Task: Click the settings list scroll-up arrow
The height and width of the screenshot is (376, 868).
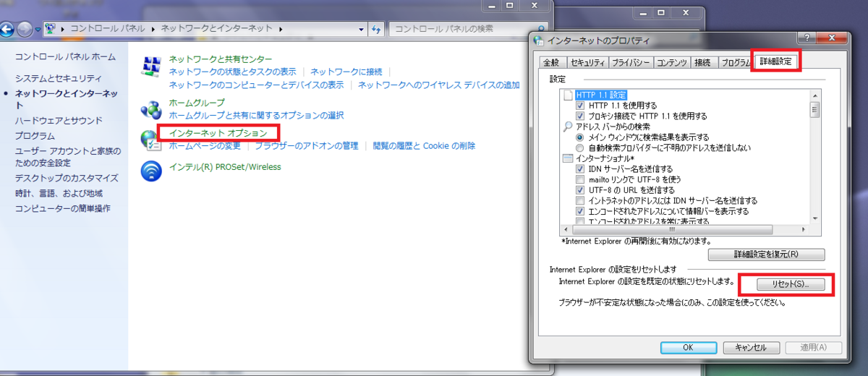Action: point(814,95)
